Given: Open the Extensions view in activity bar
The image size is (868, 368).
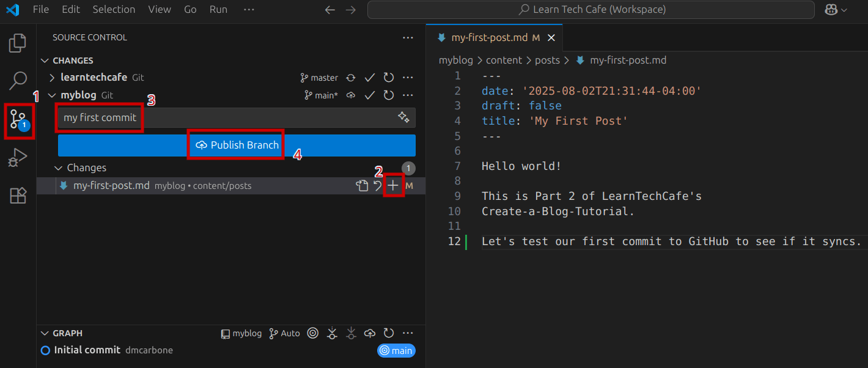Looking at the screenshot, I should tap(18, 196).
